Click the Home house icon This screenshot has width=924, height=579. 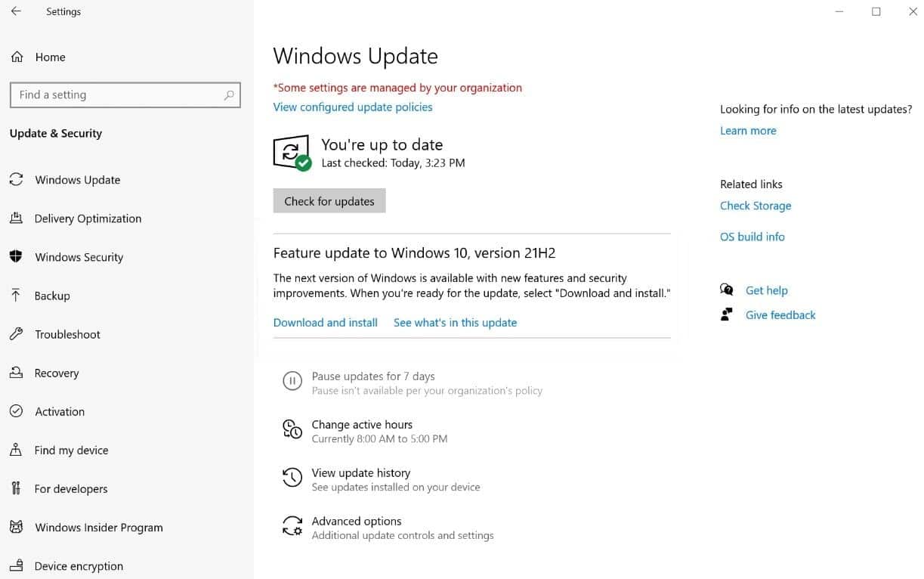pyautogui.click(x=17, y=57)
